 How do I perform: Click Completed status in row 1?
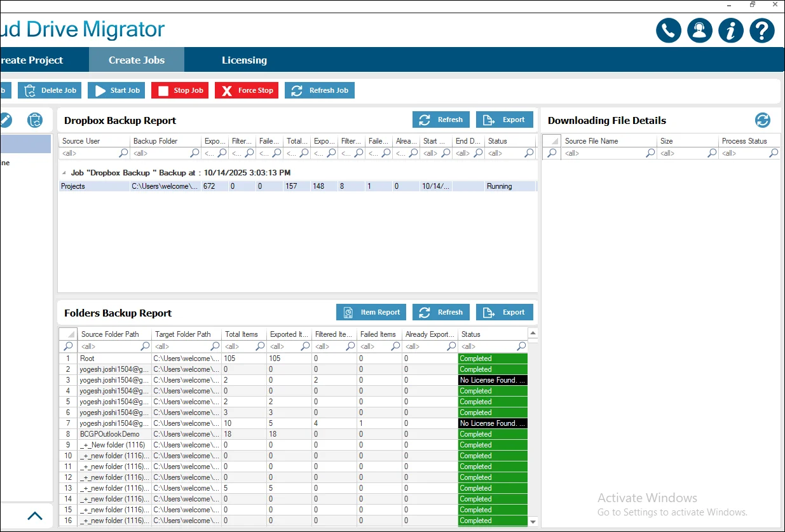point(493,358)
